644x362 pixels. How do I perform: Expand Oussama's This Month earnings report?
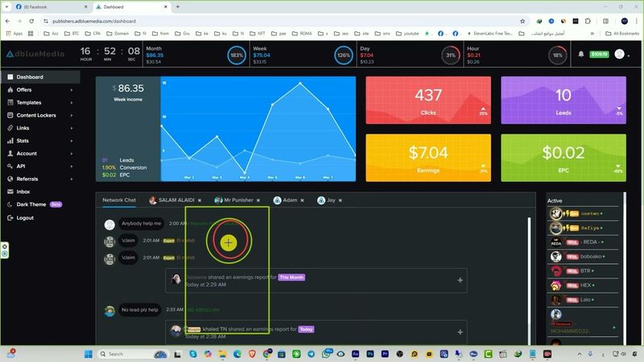(460, 280)
